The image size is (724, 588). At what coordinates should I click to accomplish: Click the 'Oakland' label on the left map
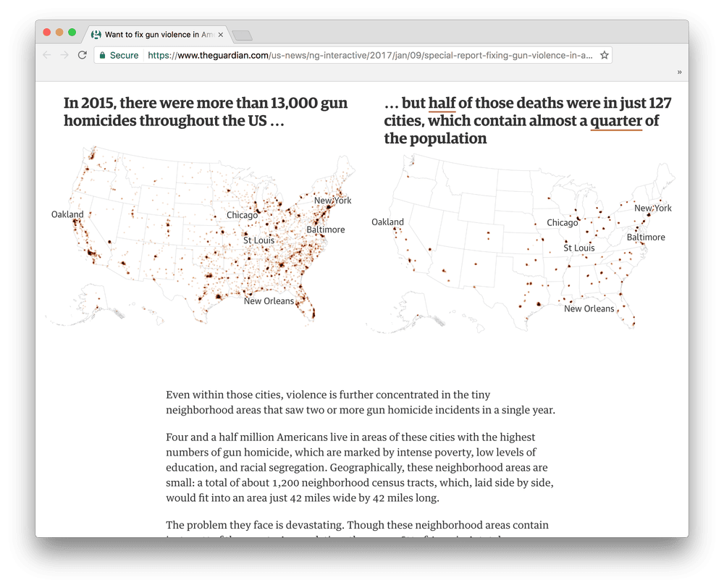point(67,214)
